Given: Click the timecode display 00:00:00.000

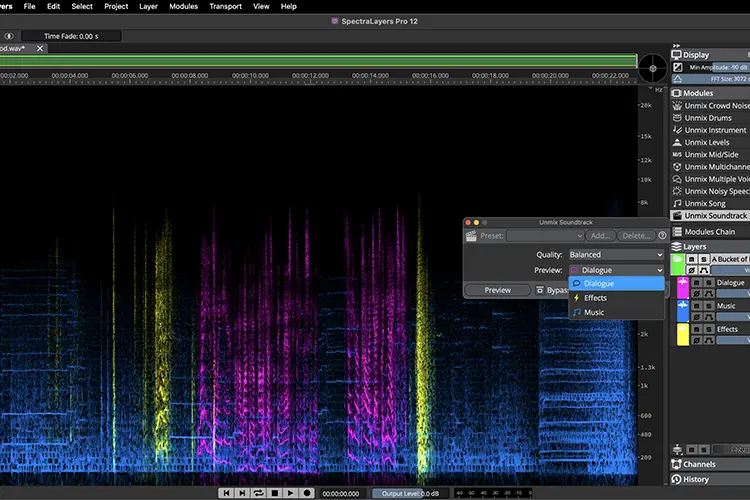Looking at the screenshot, I should pos(341,493).
